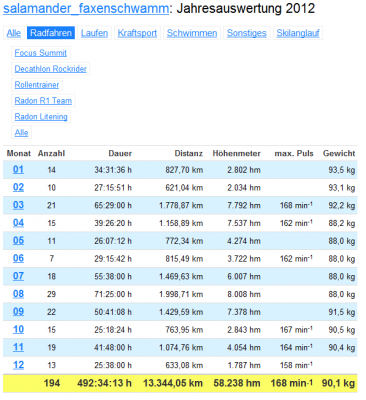Click the Gewicht column header

(339, 153)
